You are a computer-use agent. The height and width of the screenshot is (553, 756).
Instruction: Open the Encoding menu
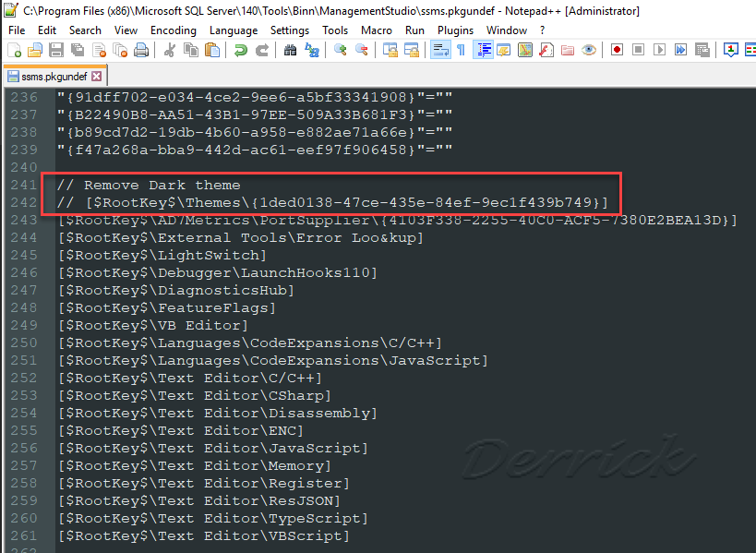pyautogui.click(x=173, y=30)
